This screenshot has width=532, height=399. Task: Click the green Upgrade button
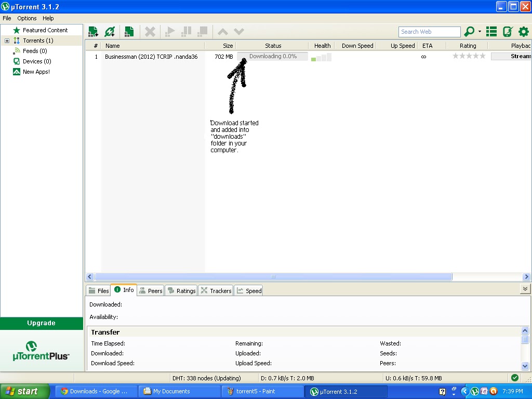42,323
